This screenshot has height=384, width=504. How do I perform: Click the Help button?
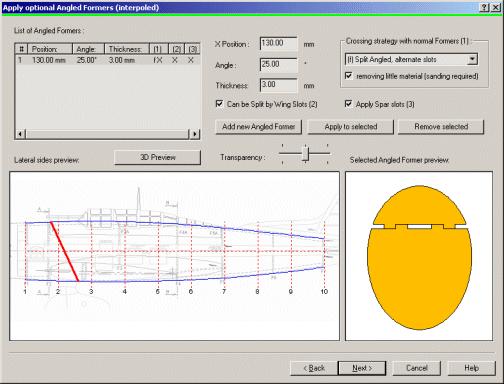click(471, 368)
